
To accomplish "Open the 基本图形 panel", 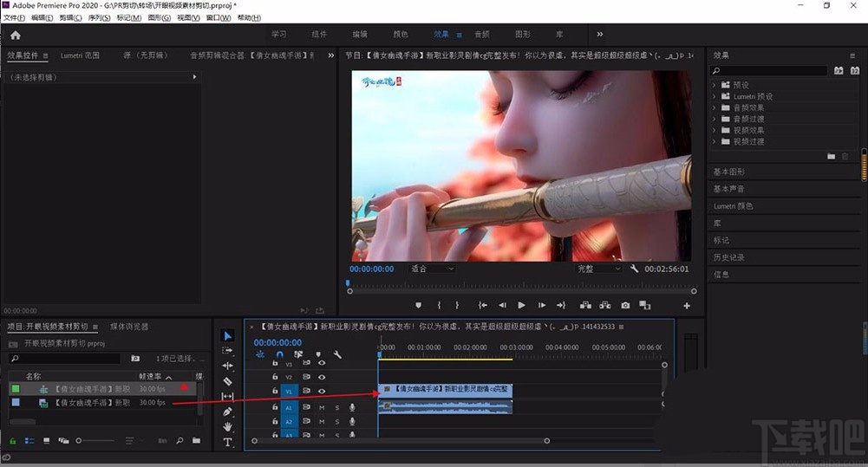I will coord(728,172).
